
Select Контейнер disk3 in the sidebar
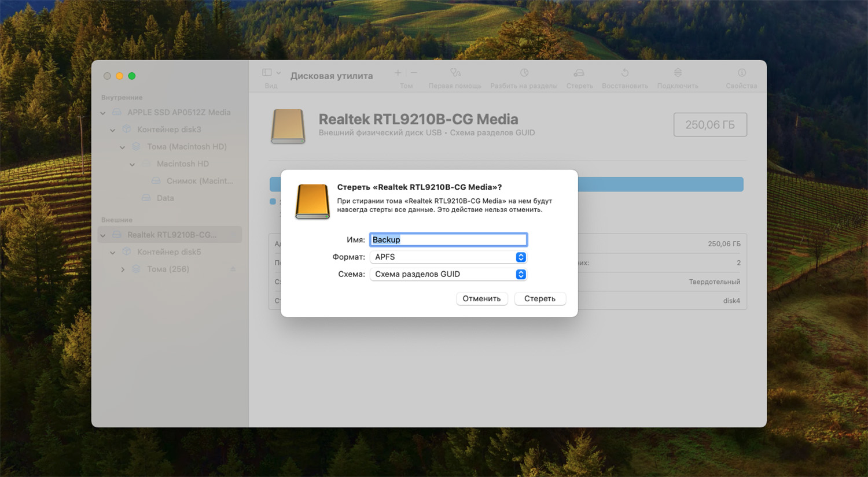[170, 130]
